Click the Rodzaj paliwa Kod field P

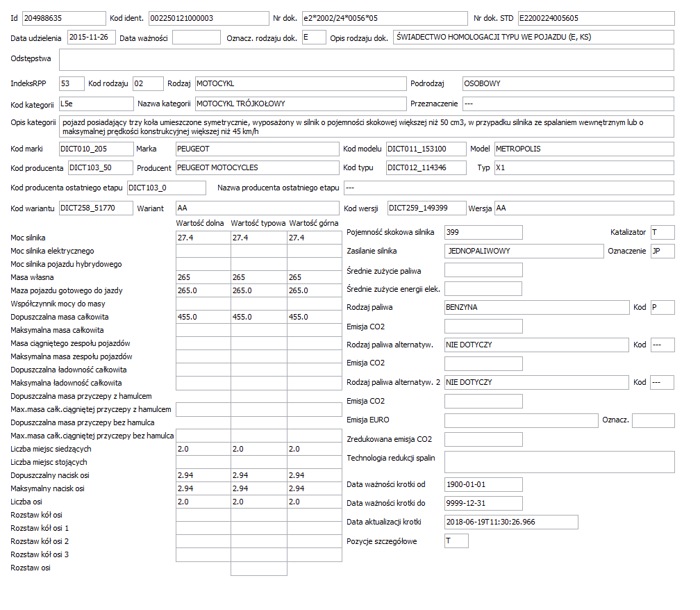(x=662, y=307)
